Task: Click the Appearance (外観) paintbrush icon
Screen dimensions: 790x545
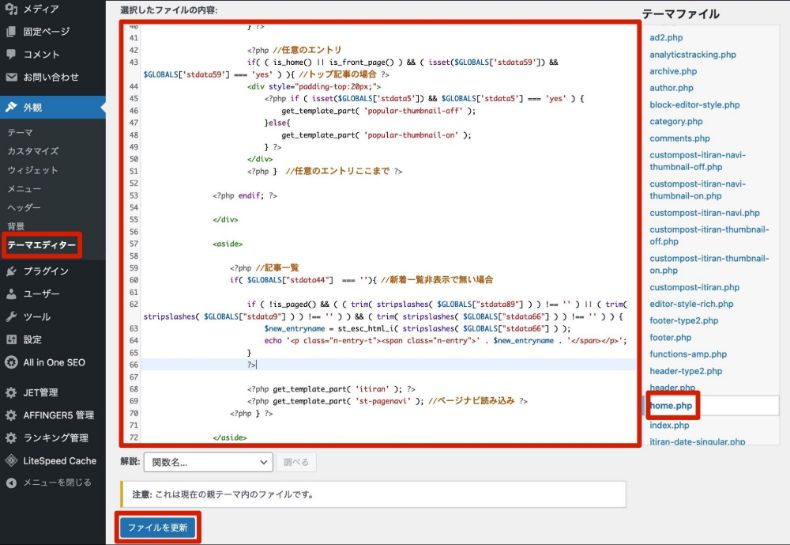Action: click(11, 107)
